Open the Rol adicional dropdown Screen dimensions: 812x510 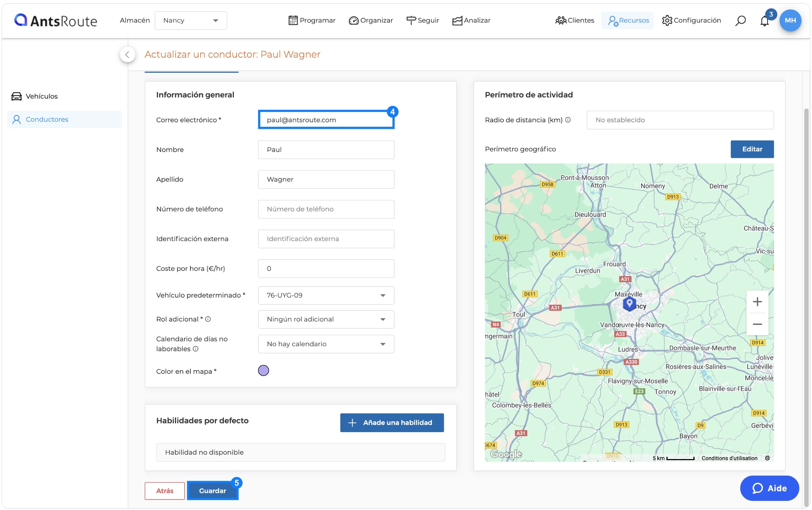(x=326, y=319)
